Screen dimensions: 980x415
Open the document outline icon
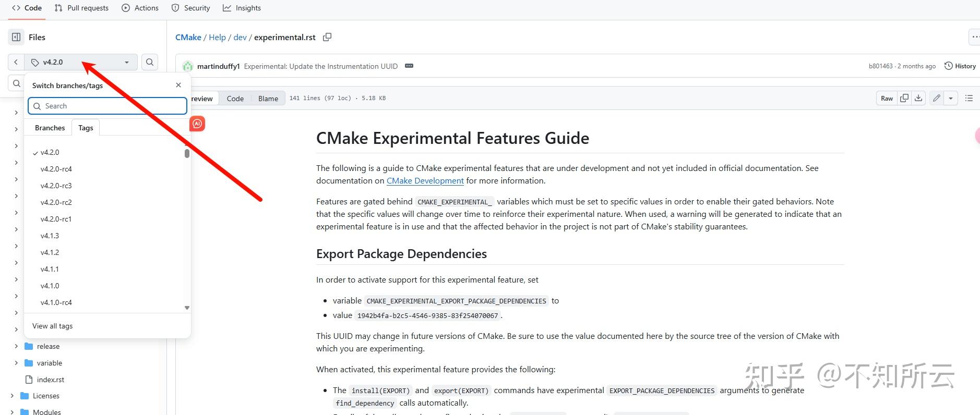969,98
